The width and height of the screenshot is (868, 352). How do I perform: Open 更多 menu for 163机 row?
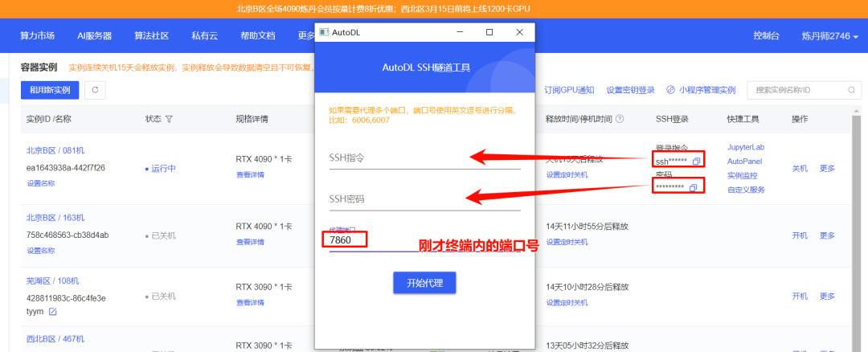[x=827, y=235]
